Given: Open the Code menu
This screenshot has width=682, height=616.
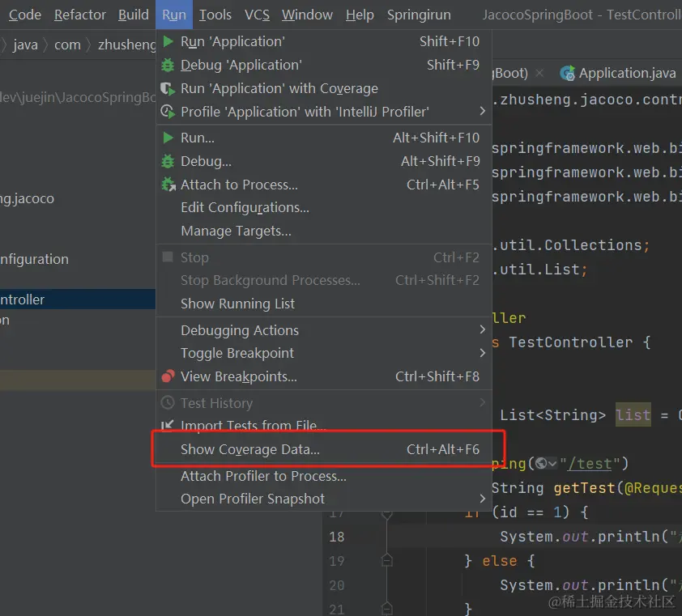Looking at the screenshot, I should click(25, 15).
